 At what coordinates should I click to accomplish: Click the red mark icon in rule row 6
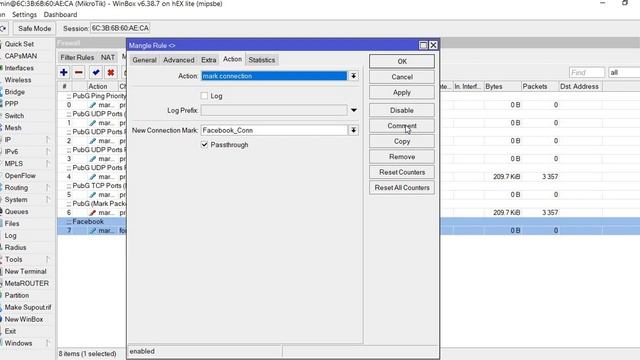click(x=93, y=213)
